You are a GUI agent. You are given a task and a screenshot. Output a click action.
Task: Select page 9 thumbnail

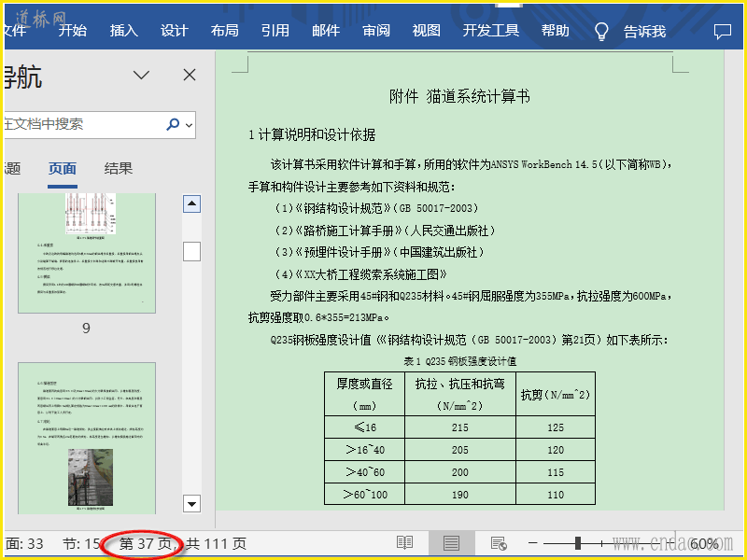[87, 253]
